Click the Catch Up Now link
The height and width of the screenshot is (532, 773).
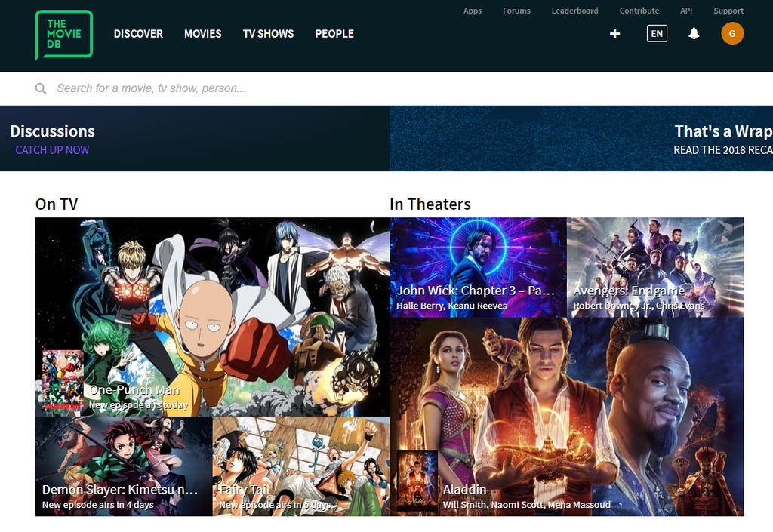(x=52, y=150)
